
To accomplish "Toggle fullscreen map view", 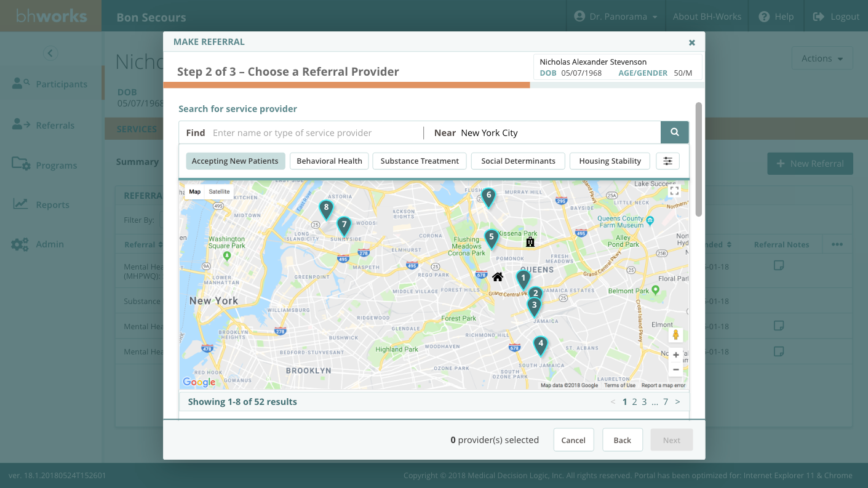I will [x=675, y=191].
